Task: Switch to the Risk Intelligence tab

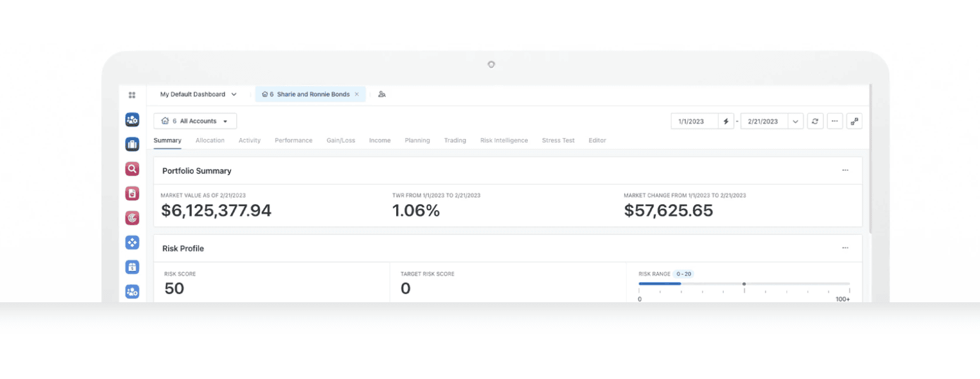Action: point(504,140)
